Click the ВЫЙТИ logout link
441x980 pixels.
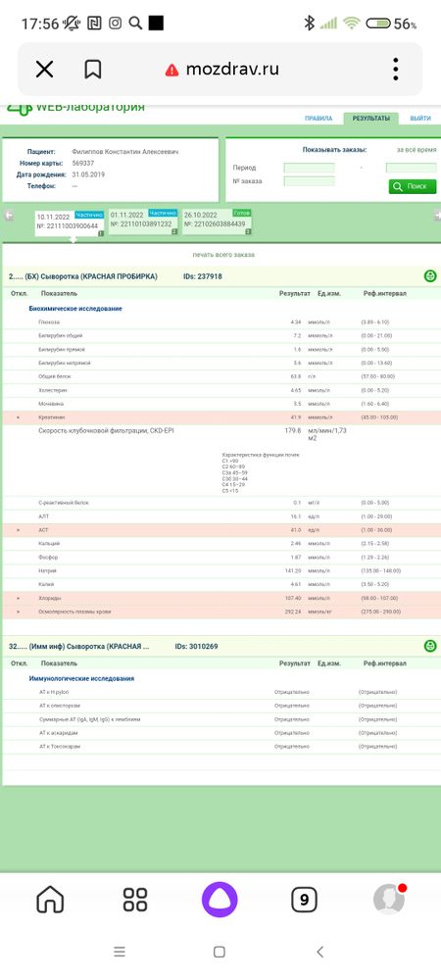420,119
